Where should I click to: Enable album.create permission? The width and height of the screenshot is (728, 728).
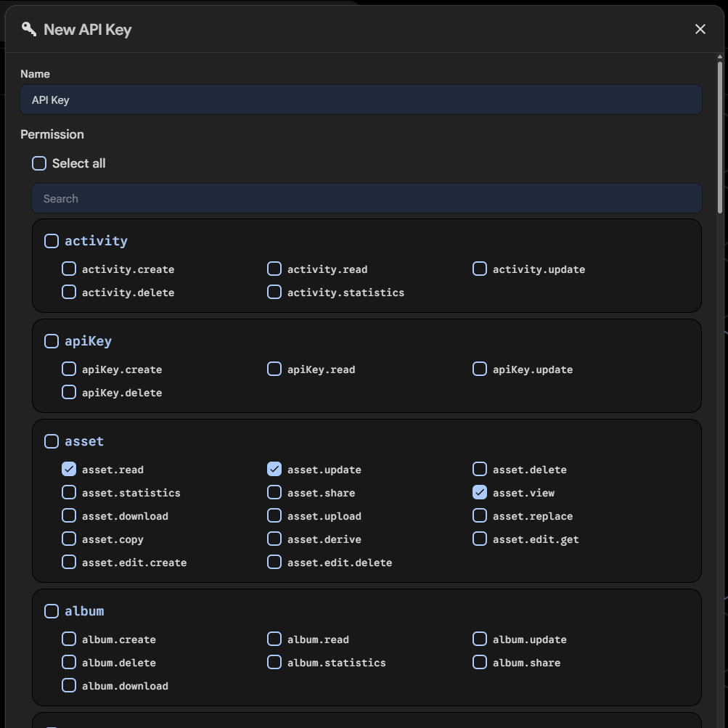pos(69,639)
